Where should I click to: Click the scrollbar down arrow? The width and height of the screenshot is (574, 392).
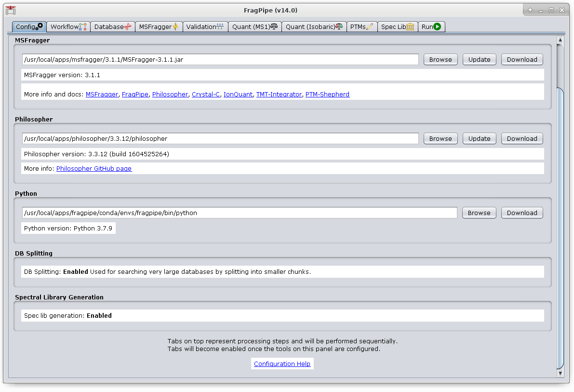pos(560,373)
